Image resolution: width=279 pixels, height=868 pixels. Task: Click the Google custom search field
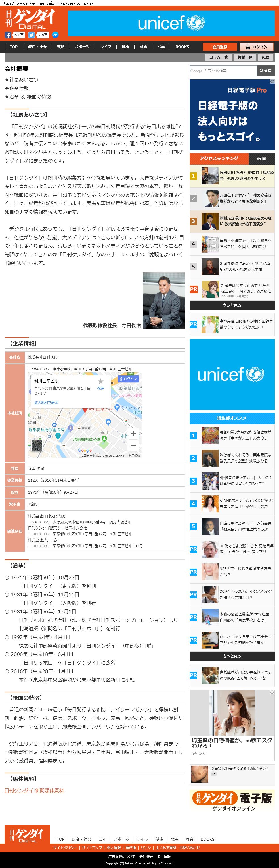223,71
